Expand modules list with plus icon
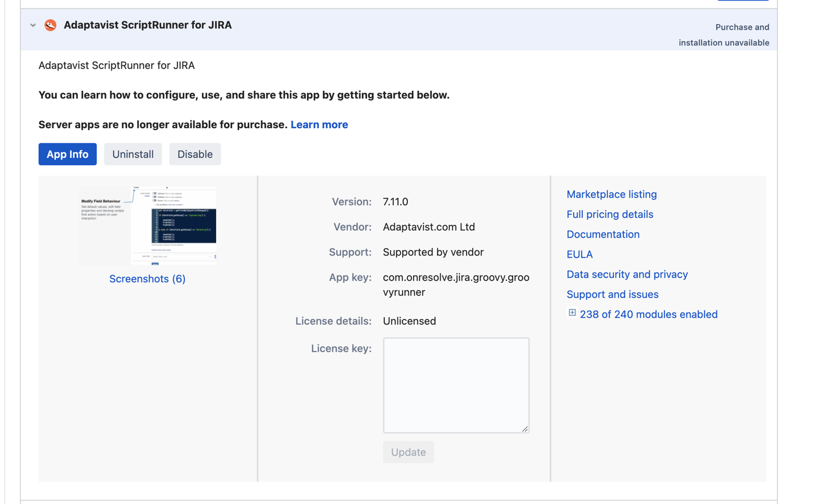 click(x=572, y=313)
